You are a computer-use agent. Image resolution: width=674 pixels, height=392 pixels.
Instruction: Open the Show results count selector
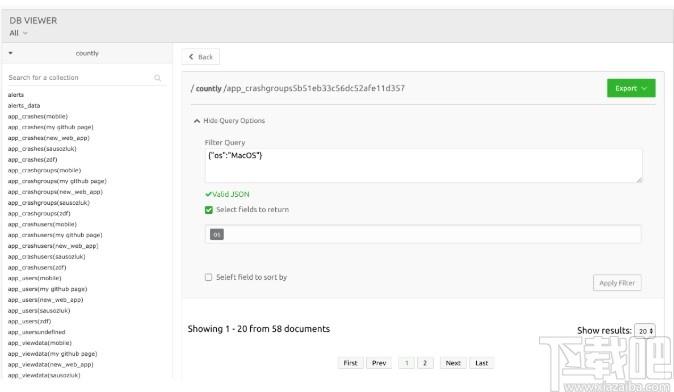click(645, 331)
